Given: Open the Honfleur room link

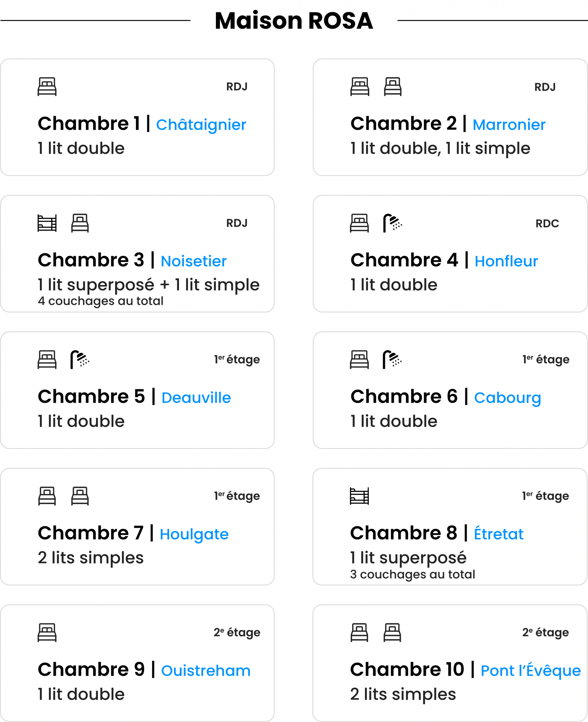Looking at the screenshot, I should (x=506, y=261).
